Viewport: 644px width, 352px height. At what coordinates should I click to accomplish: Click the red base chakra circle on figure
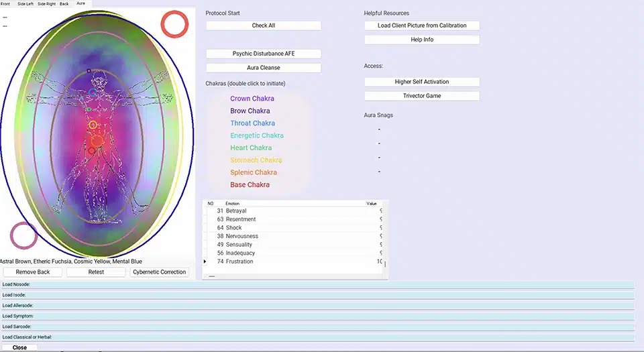coord(91,151)
